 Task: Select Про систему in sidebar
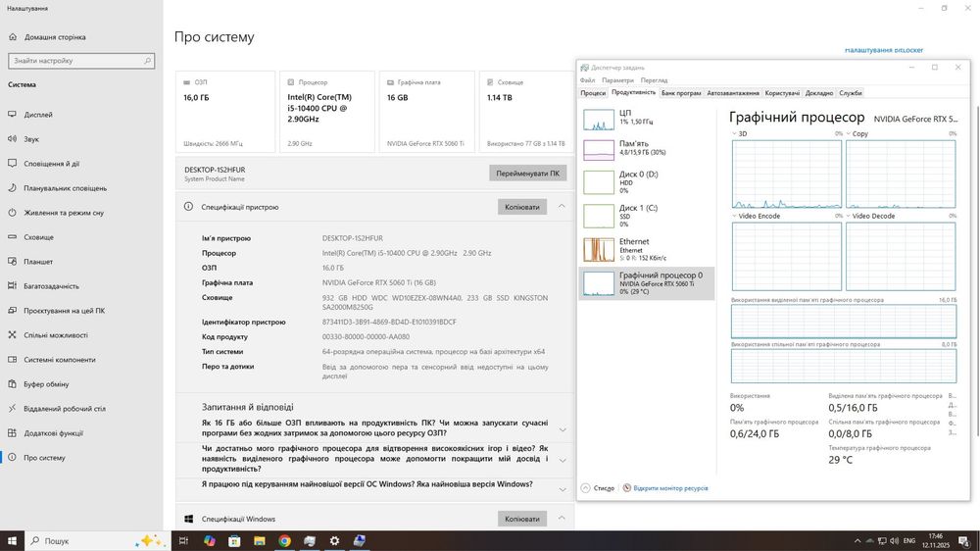pyautogui.click(x=44, y=457)
